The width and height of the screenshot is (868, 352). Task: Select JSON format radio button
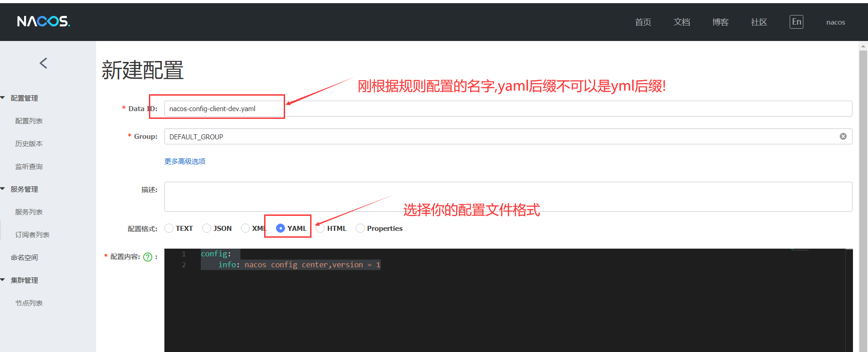[207, 228]
